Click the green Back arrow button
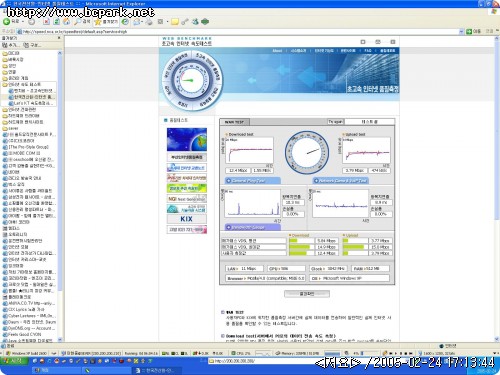The image size is (500, 375). point(6,22)
